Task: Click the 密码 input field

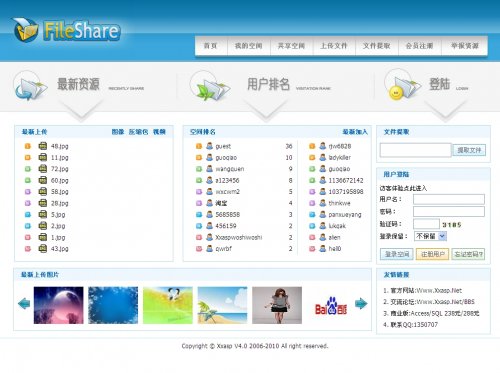Action: tap(449, 211)
